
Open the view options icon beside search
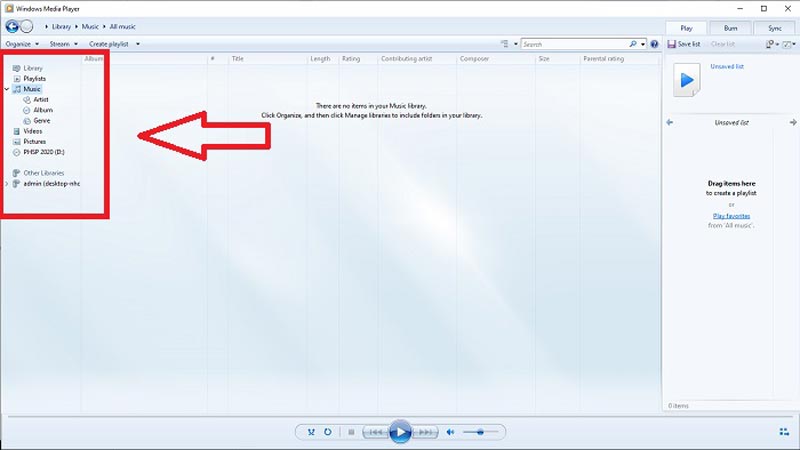coord(505,44)
